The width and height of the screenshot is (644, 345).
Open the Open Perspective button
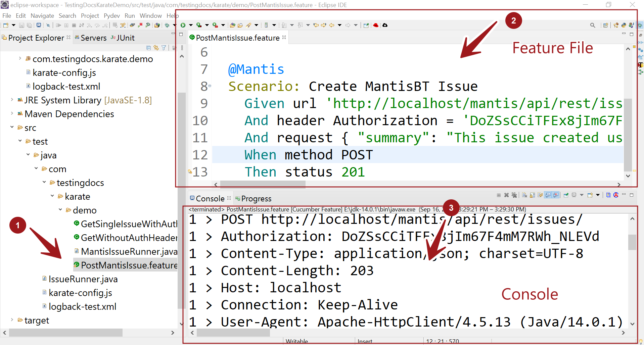coord(605,25)
